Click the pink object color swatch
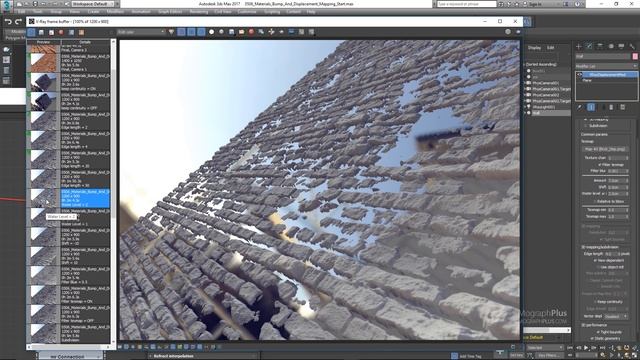Screen dimensions: 640x360 635,56
